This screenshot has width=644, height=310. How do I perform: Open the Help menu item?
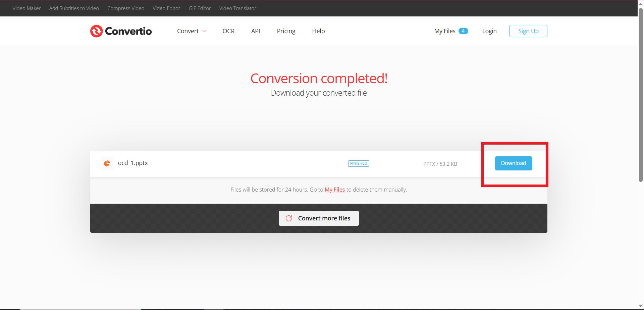[318, 31]
